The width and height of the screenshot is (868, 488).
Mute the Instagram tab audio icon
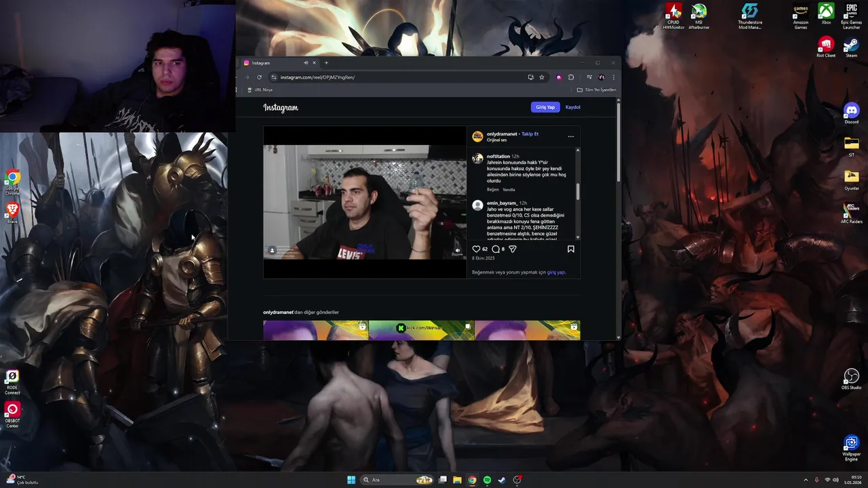(306, 63)
